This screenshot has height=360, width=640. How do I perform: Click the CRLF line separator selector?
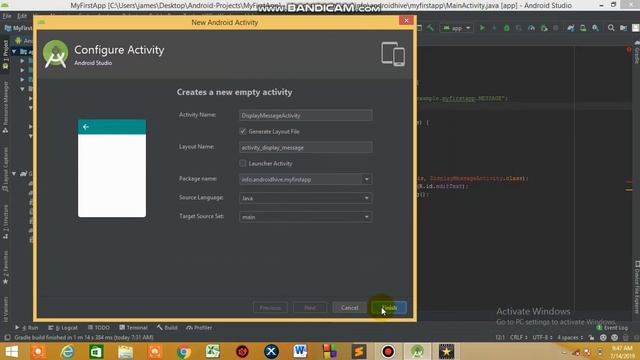coord(518,337)
